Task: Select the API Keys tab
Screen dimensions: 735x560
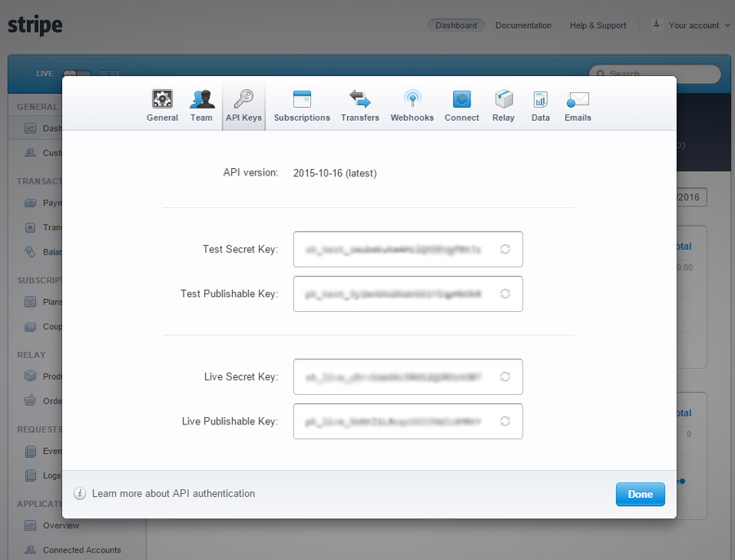Action: 243,106
